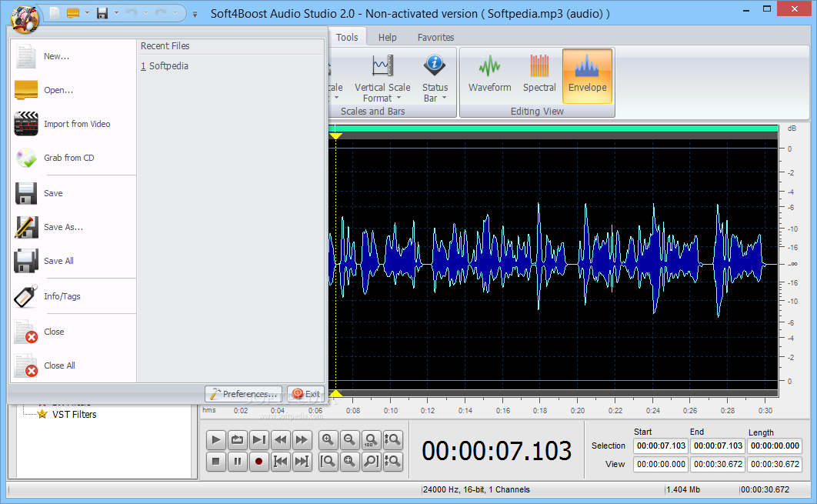Switch to the Tools ribbon tab
The image size is (817, 504).
(347, 38)
